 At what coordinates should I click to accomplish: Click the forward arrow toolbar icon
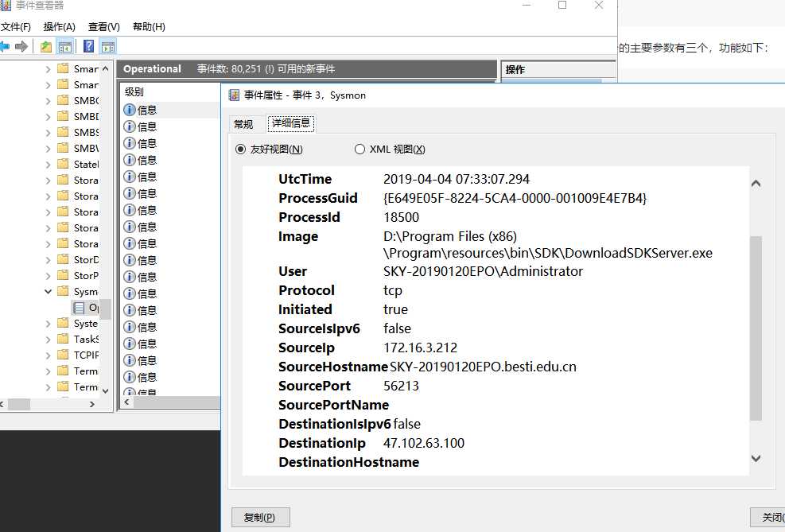[x=21, y=47]
